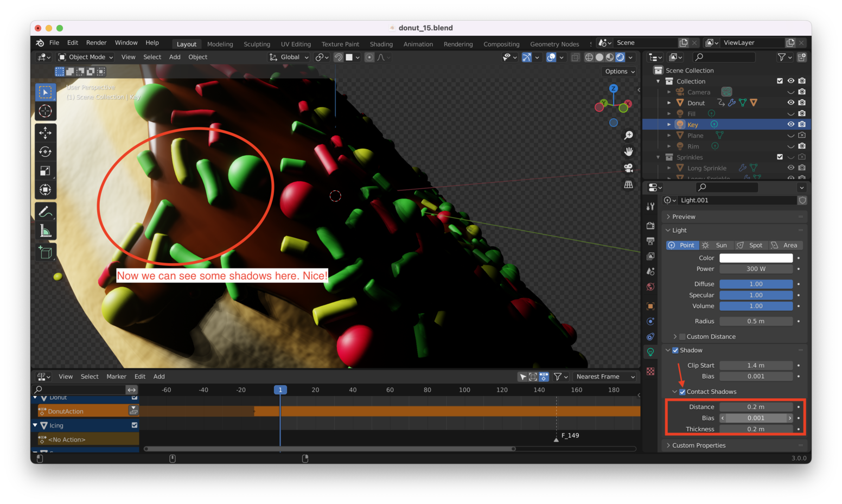
Task: Select the 3D Cursor tool
Action: pyautogui.click(x=46, y=111)
